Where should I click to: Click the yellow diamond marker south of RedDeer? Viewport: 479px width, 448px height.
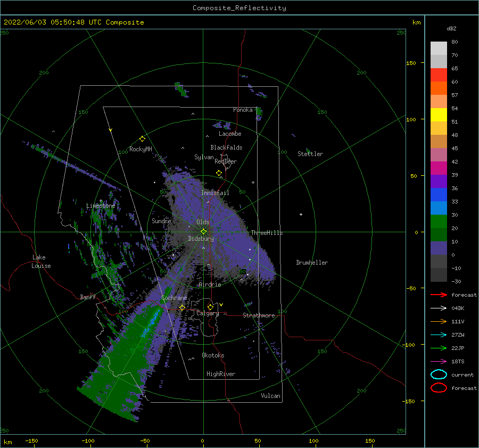(x=219, y=173)
